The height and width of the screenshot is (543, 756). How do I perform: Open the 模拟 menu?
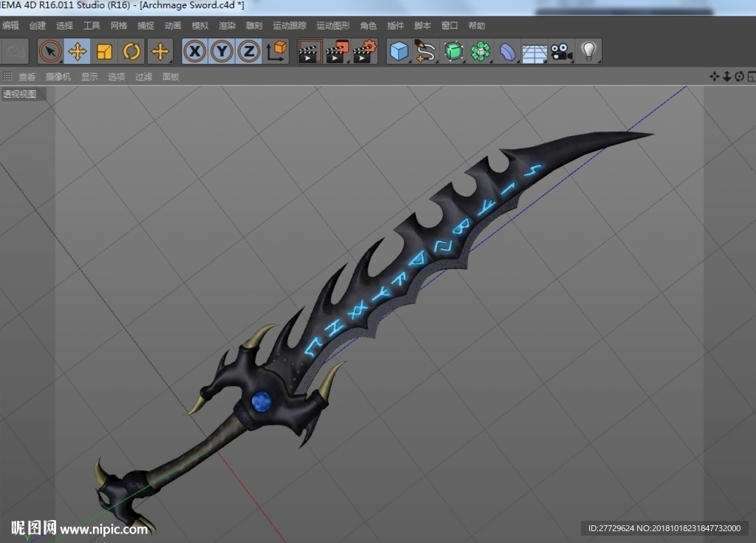200,26
